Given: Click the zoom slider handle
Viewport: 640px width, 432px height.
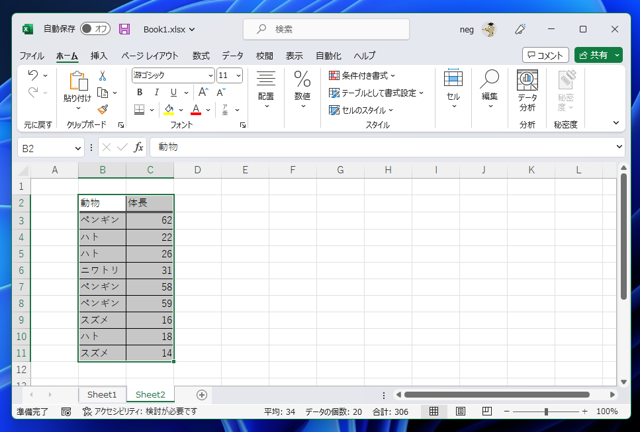Looking at the screenshot, I should (x=546, y=412).
